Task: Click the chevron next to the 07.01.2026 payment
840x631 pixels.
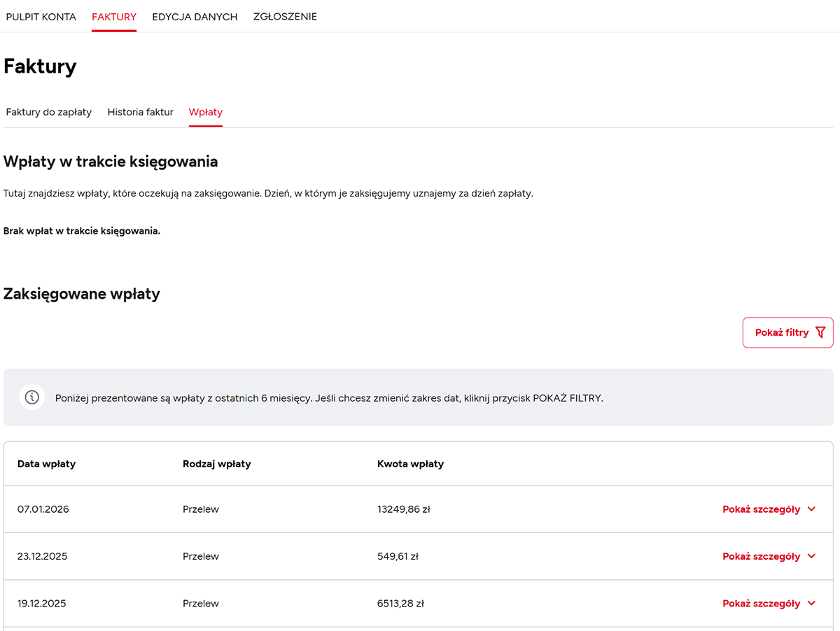Action: coord(811,509)
